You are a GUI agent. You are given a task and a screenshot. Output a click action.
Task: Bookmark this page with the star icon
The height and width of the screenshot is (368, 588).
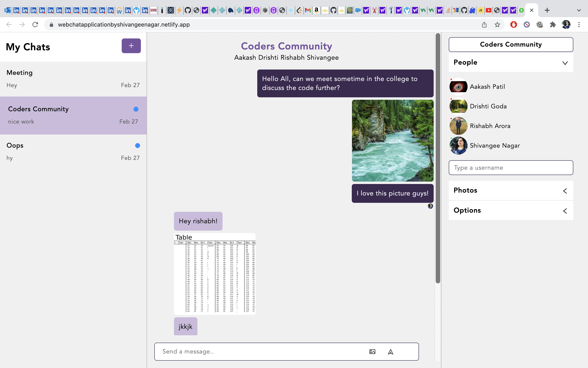[x=497, y=25]
